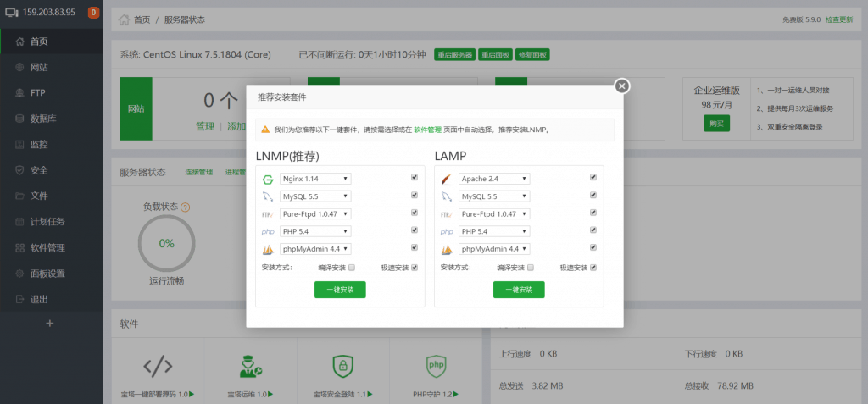Open the PHP guard shield icon
This screenshot has width=868, height=404.
436,366
